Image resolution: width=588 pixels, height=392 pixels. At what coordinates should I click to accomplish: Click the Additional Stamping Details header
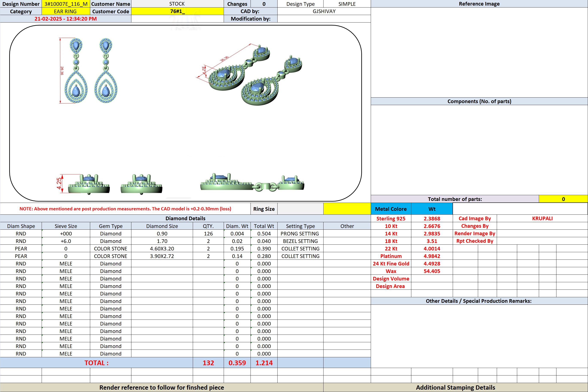coord(455,387)
